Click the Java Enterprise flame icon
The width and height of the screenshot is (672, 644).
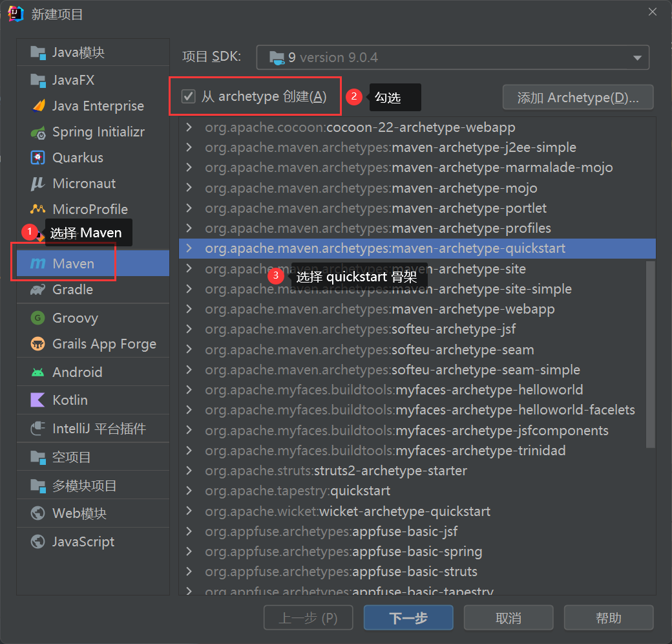click(38, 106)
